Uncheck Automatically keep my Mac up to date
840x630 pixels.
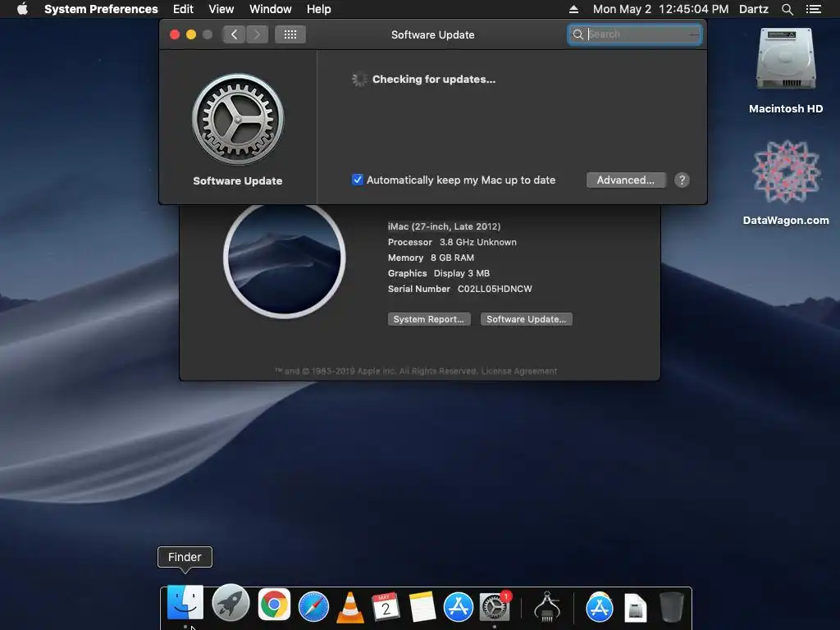click(358, 180)
